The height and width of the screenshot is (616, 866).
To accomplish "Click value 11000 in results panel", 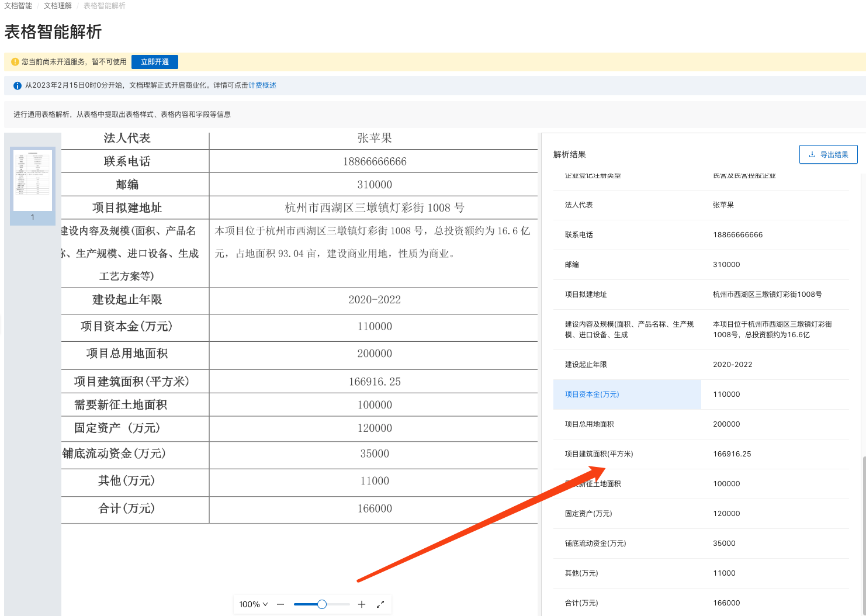I will coord(724,573).
